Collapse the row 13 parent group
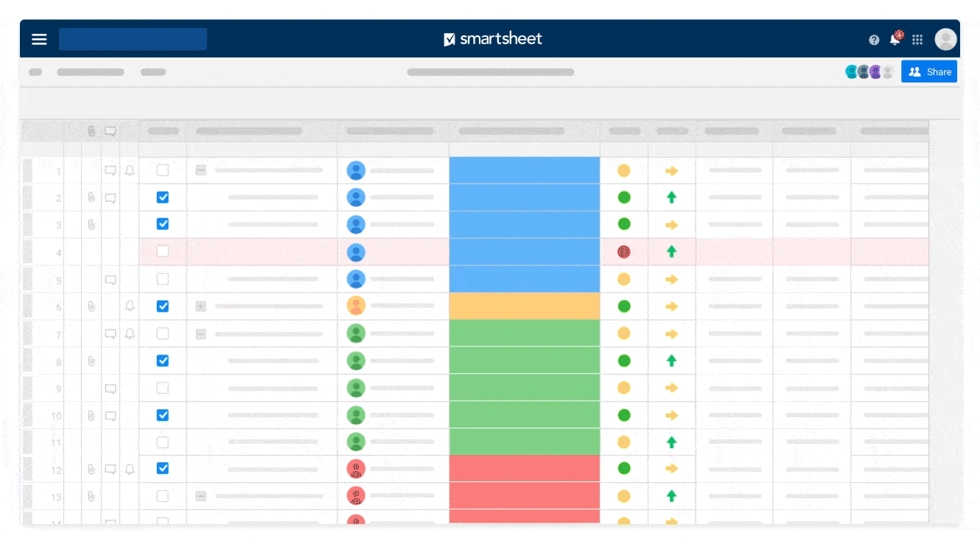 200,496
